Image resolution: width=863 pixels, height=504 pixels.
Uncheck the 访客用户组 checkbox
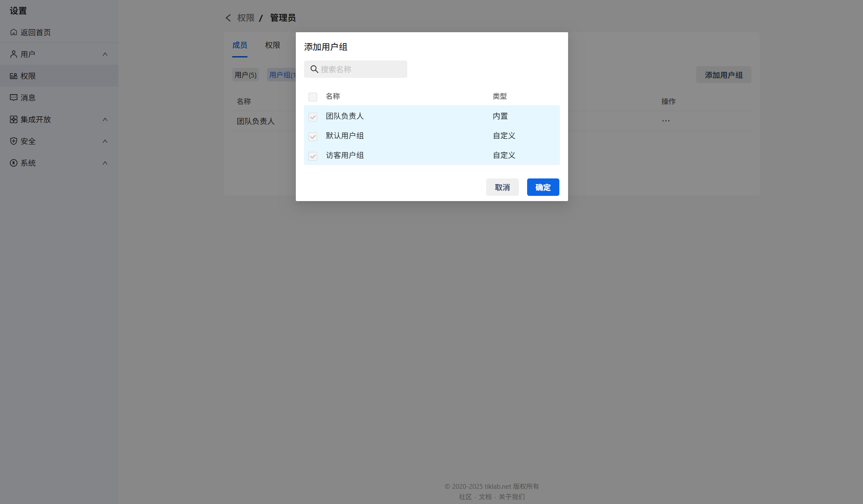(312, 156)
